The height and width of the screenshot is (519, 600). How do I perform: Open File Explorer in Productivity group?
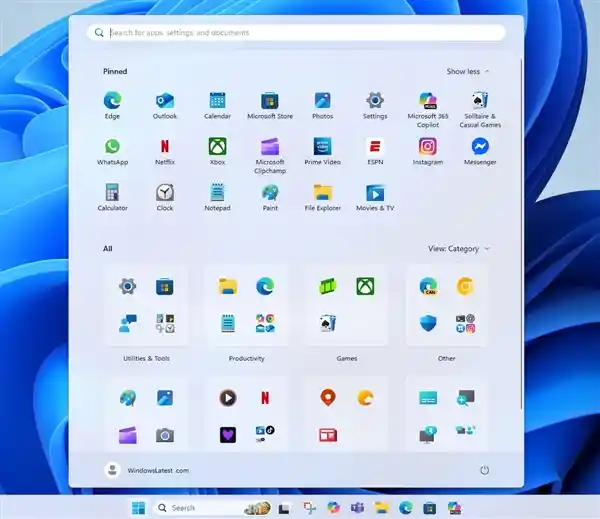pyautogui.click(x=228, y=286)
